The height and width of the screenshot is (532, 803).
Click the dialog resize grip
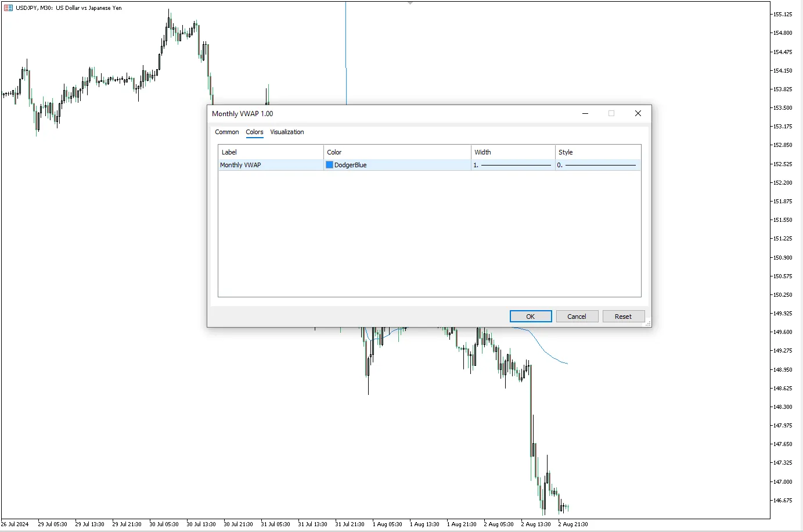[649, 323]
